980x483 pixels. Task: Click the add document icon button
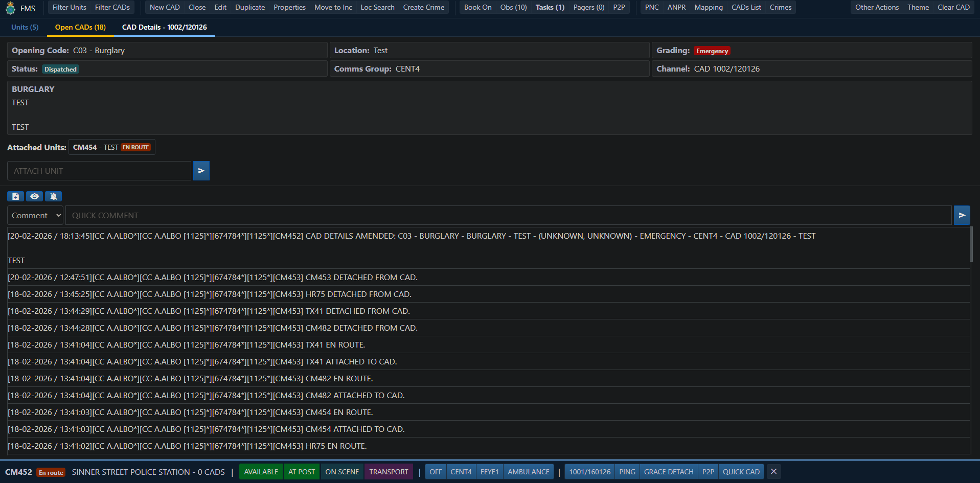pyautogui.click(x=15, y=196)
